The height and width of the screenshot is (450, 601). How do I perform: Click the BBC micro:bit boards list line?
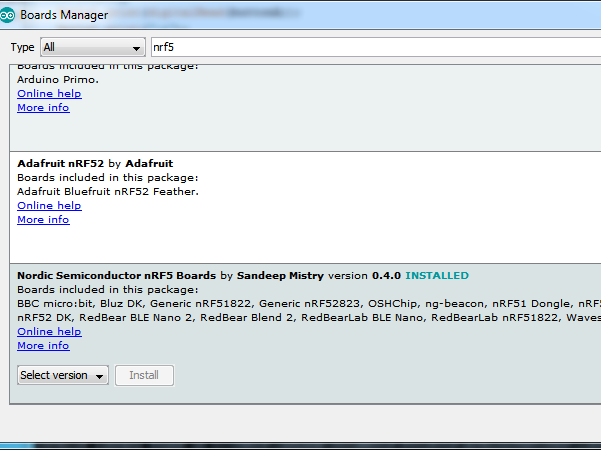309,304
